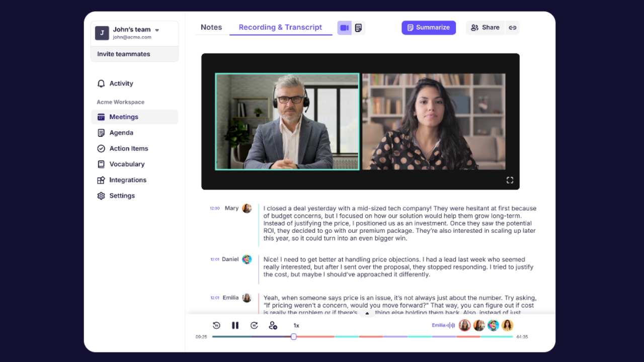
Task: Expand the player panel with up arrow
Action: coord(367,314)
